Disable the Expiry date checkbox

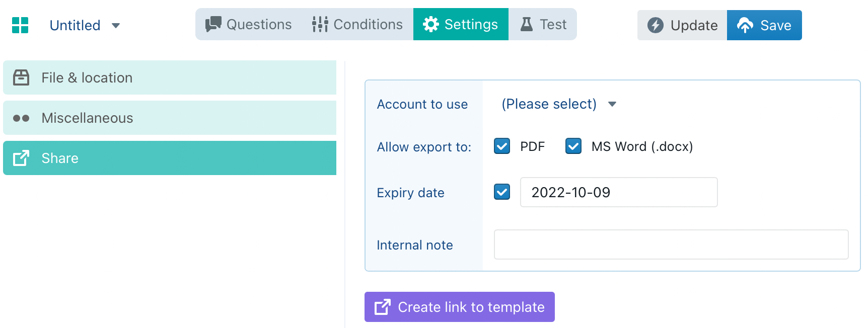(502, 192)
